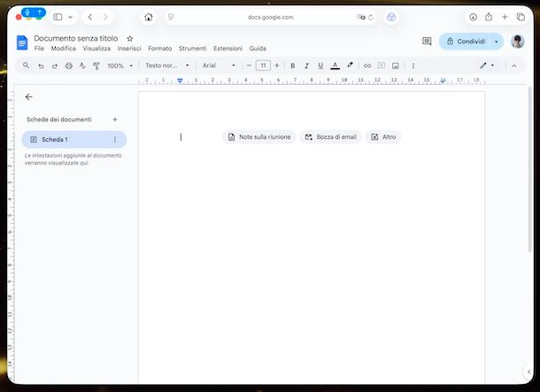Click the Condividi share button
The height and width of the screenshot is (392, 540).
pyautogui.click(x=466, y=42)
